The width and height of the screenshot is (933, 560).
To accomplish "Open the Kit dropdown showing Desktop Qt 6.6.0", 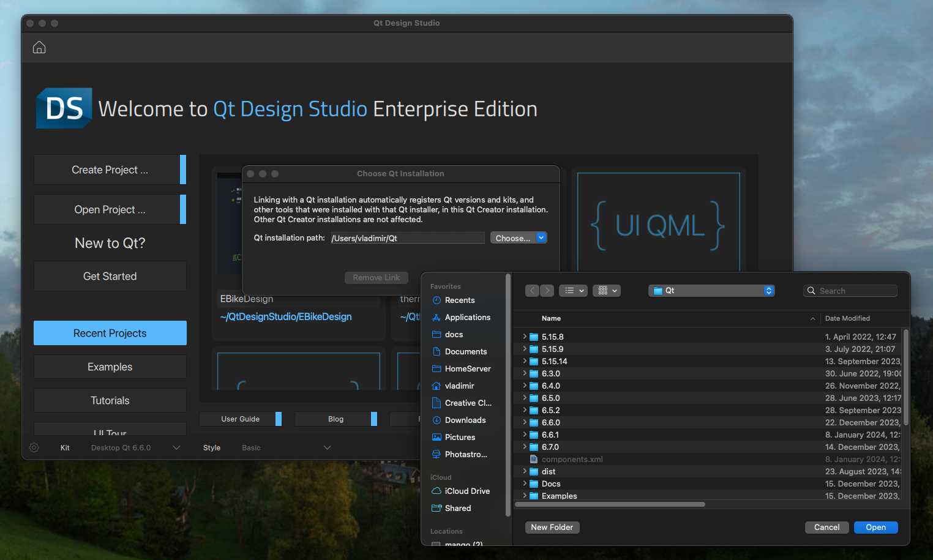I will (135, 448).
